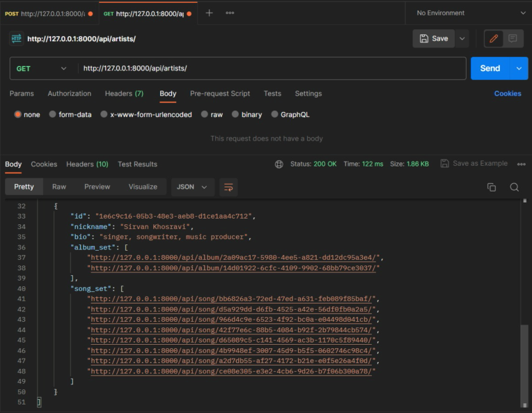Image resolution: width=532 pixels, height=413 pixels.
Task: Open a new request tab with plus icon
Action: point(210,13)
